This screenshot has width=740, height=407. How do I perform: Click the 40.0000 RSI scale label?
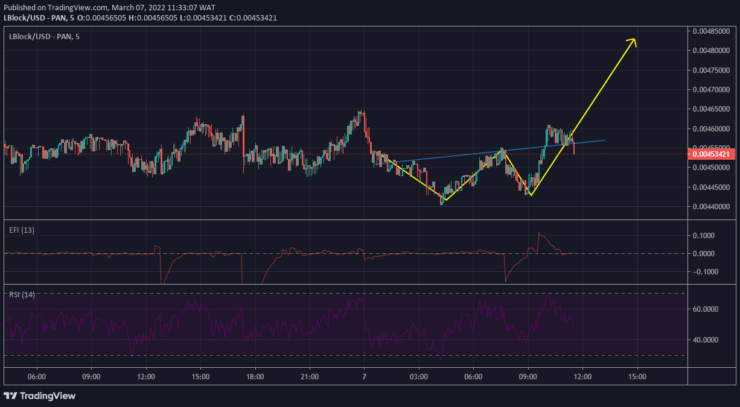point(705,339)
